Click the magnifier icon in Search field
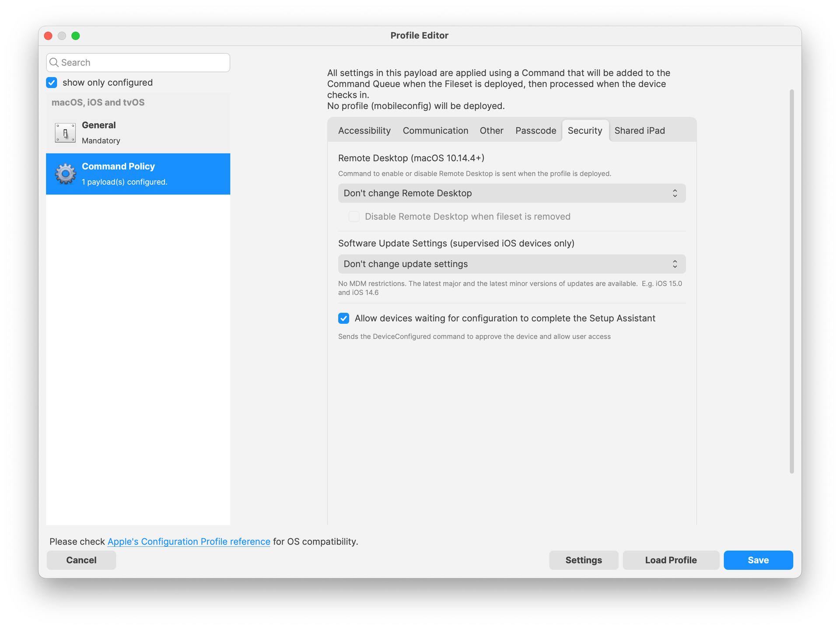This screenshot has height=629, width=840. click(x=54, y=63)
